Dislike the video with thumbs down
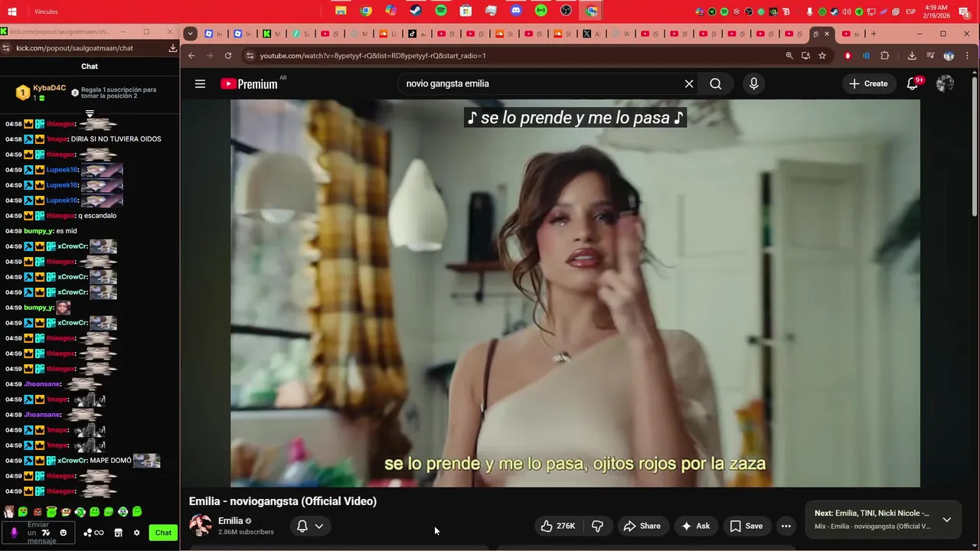The height and width of the screenshot is (551, 980). [x=597, y=526]
